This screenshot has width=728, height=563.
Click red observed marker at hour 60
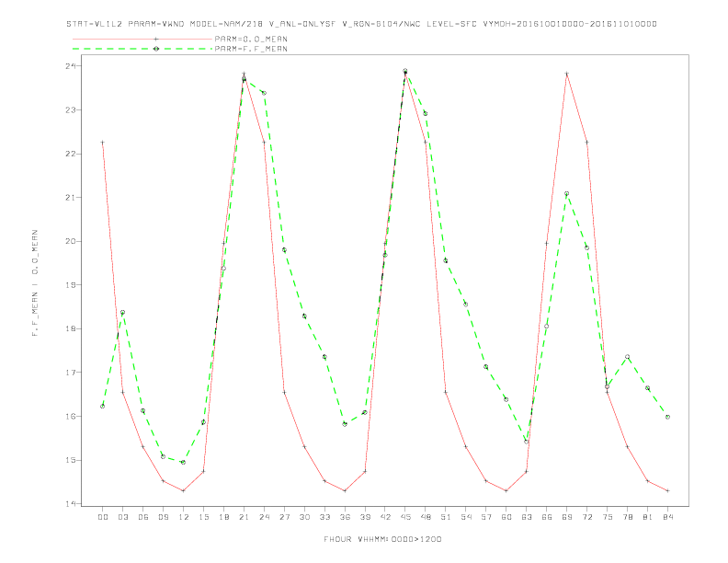[506, 490]
